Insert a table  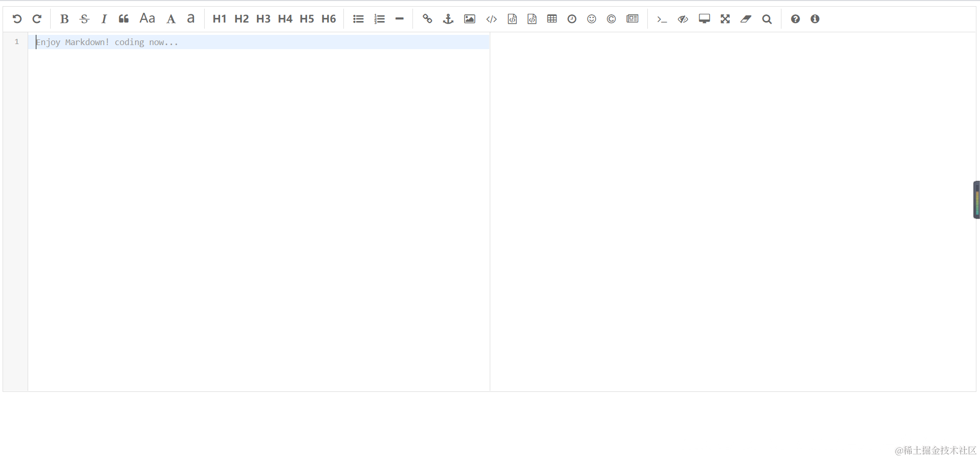click(552, 19)
